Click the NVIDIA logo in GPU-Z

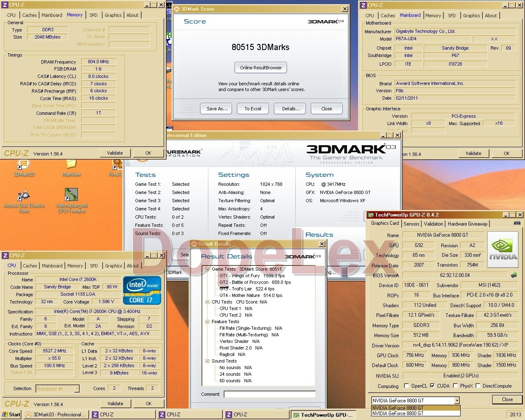coord(503,249)
